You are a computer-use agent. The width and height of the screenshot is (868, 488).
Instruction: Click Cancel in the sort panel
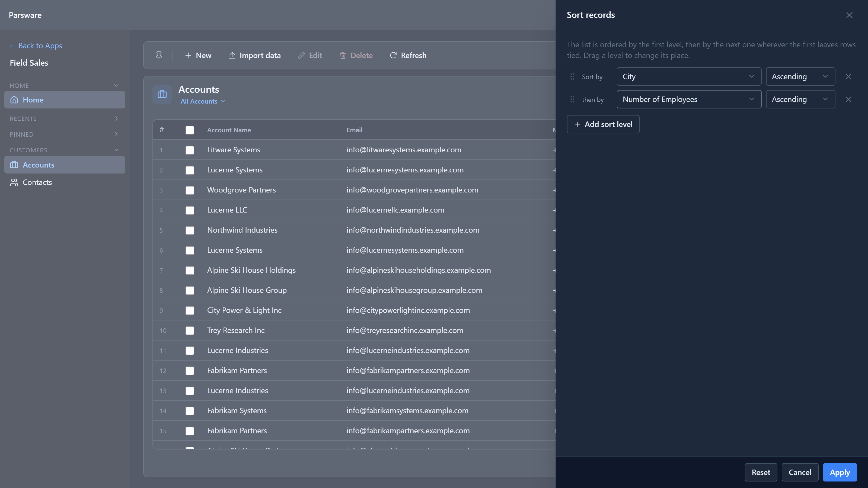(x=800, y=472)
